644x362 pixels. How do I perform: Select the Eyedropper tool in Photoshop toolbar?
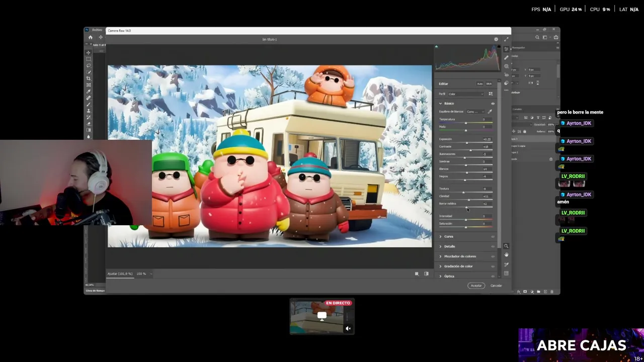(89, 92)
